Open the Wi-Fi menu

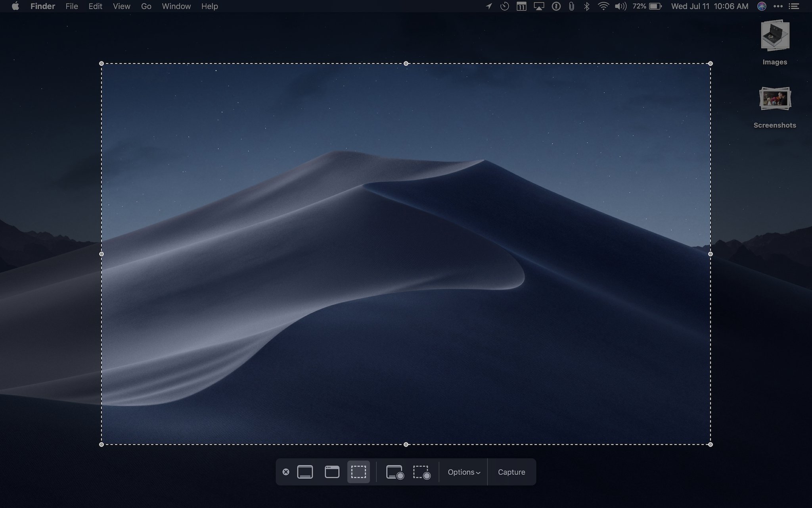(603, 6)
